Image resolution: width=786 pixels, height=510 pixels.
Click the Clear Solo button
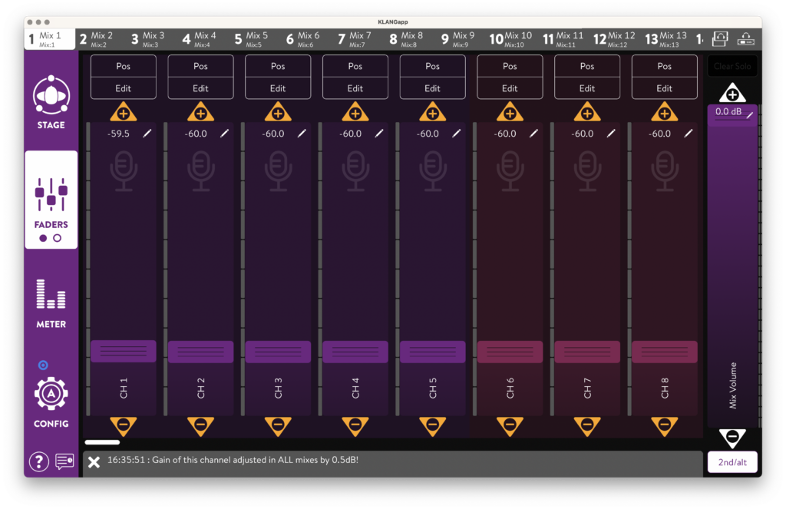[732, 66]
